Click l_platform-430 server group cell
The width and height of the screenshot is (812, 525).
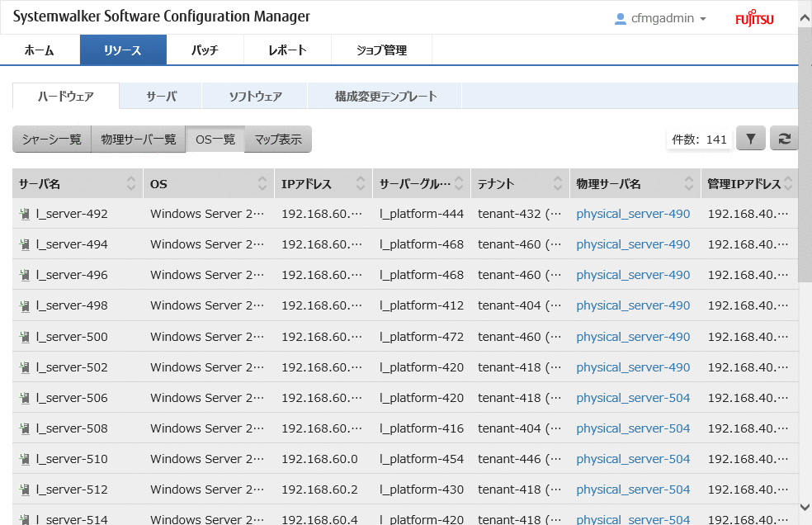(422, 490)
